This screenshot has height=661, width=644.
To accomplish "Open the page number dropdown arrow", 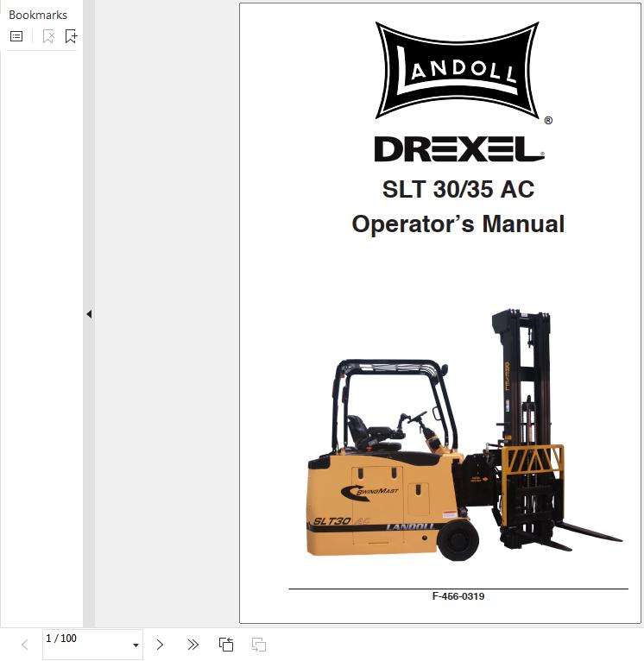I will (x=136, y=645).
